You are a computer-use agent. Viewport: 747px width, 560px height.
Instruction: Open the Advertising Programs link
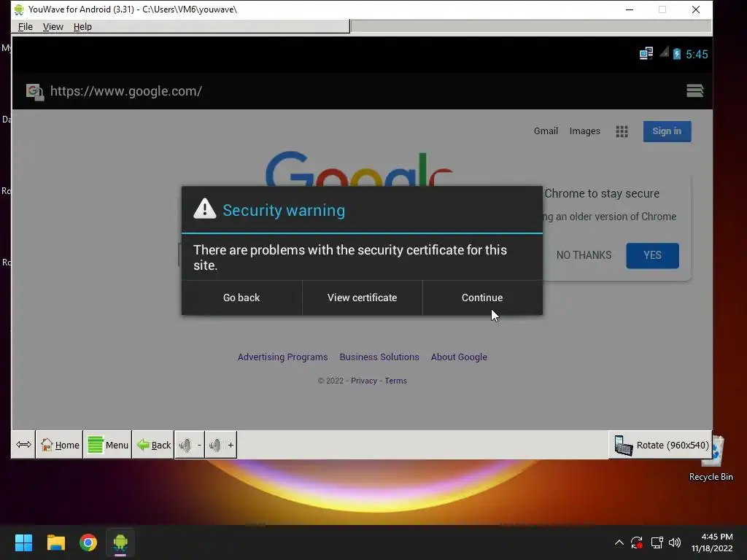(x=282, y=357)
